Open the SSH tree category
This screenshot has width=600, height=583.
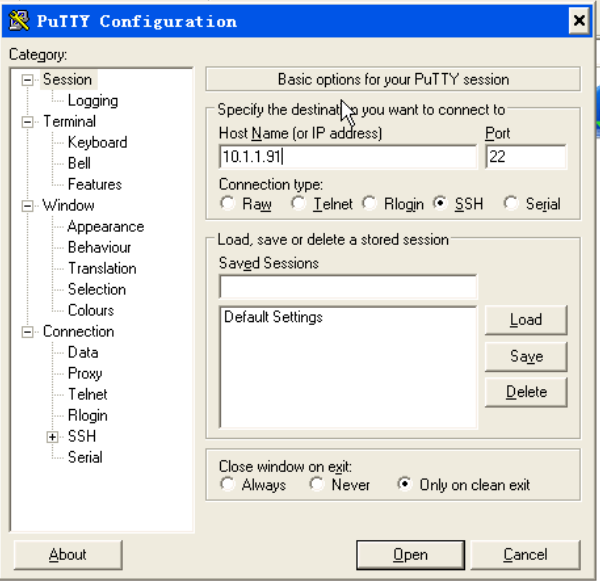[82, 436]
